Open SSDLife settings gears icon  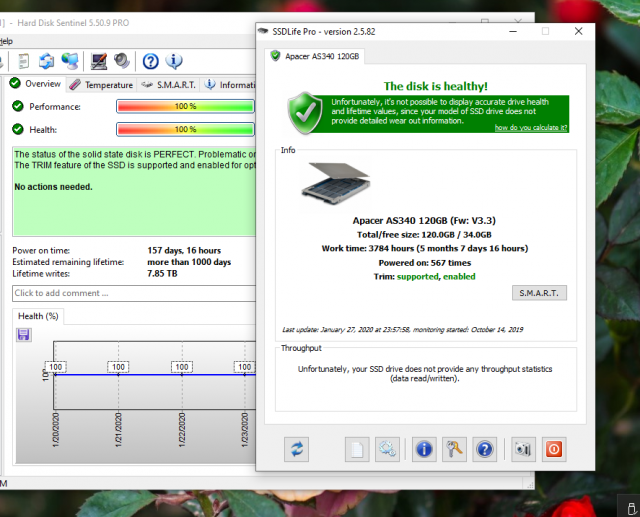click(x=387, y=449)
